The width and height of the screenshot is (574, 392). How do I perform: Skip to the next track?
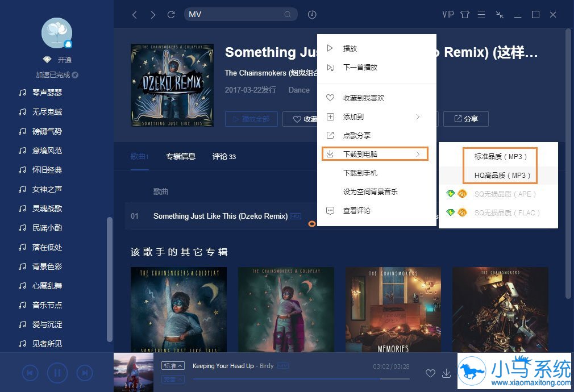tap(85, 373)
